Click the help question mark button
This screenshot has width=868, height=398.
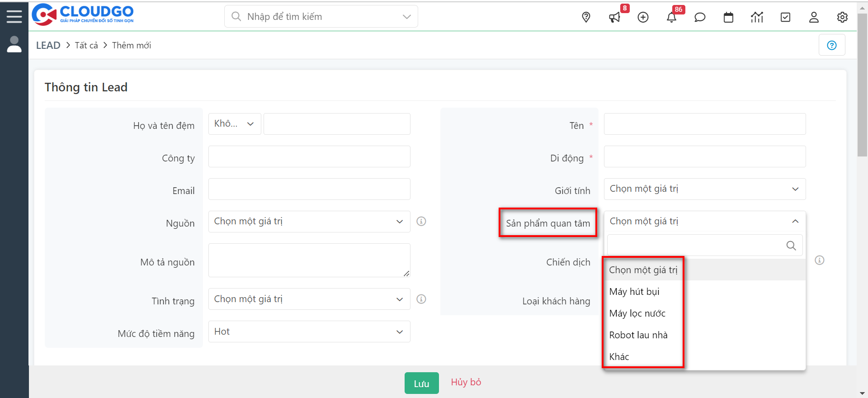point(832,45)
